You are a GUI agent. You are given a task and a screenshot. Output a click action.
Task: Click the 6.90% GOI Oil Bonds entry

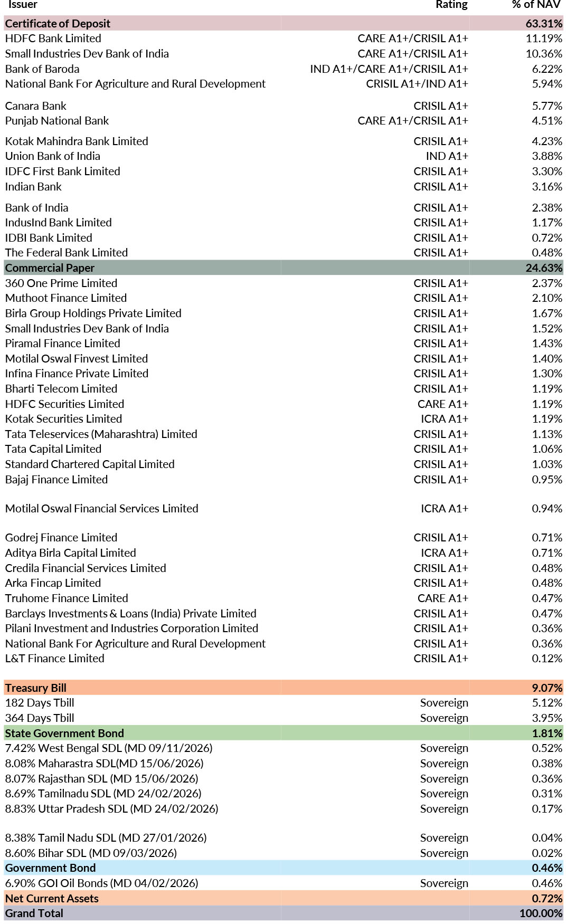pyautogui.click(x=101, y=883)
